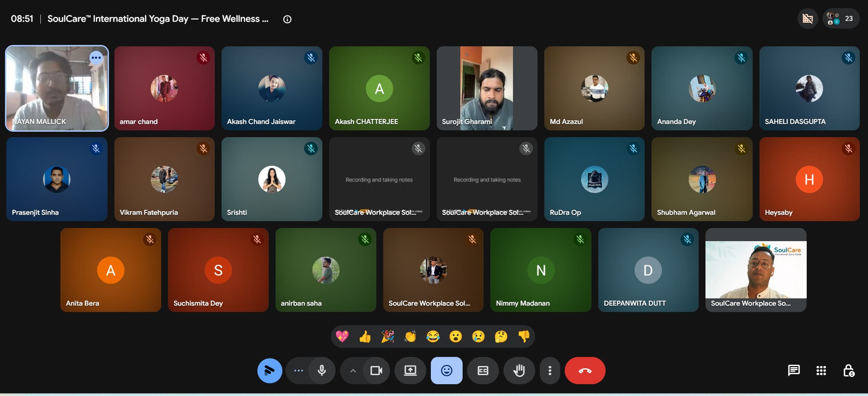This screenshot has width=868, height=396.
Task: Click muted mic icon on Vikram Fatehpuria
Action: pyautogui.click(x=203, y=148)
